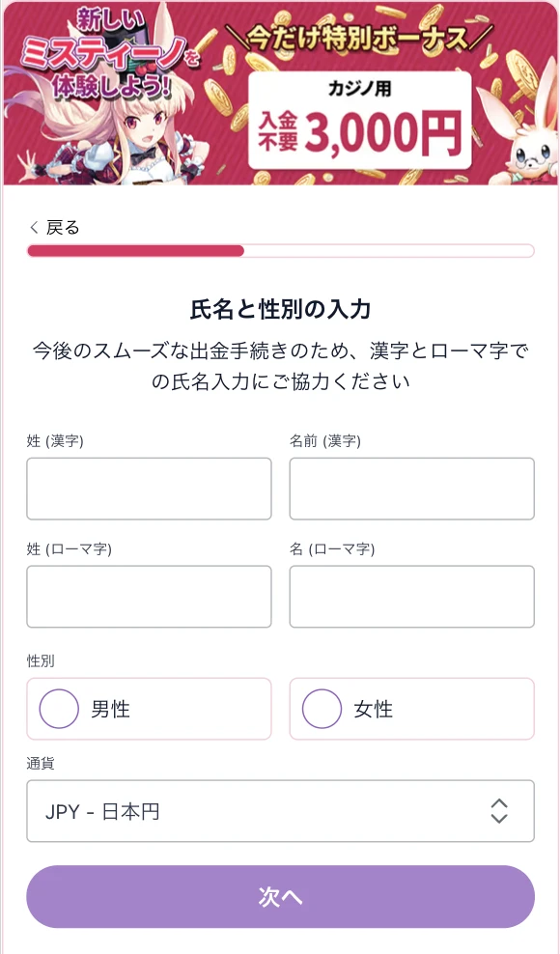Select the 男性 gender option
Image resolution: width=560 pixels, height=954 pixels.
tap(149, 709)
